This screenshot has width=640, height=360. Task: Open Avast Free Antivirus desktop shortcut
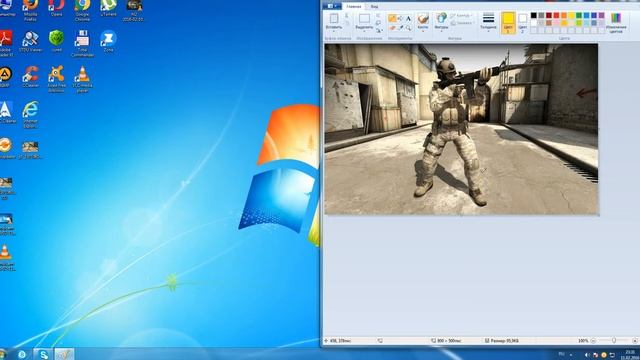[x=56, y=78]
